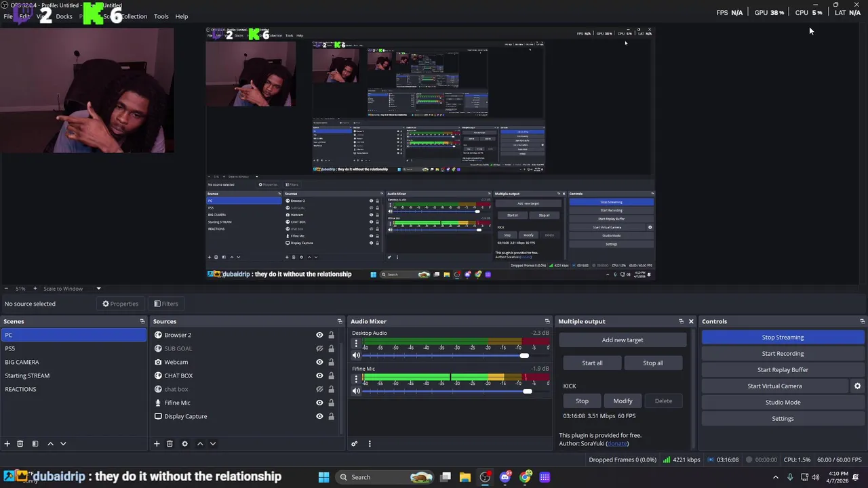Lock the Browser 2 source

[331, 335]
